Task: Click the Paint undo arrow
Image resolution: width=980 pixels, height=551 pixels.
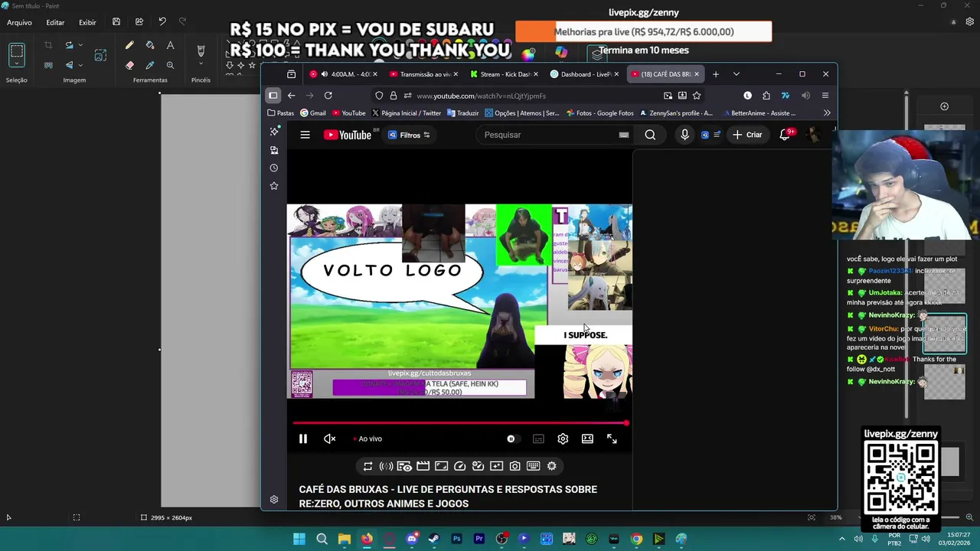Action: (162, 22)
